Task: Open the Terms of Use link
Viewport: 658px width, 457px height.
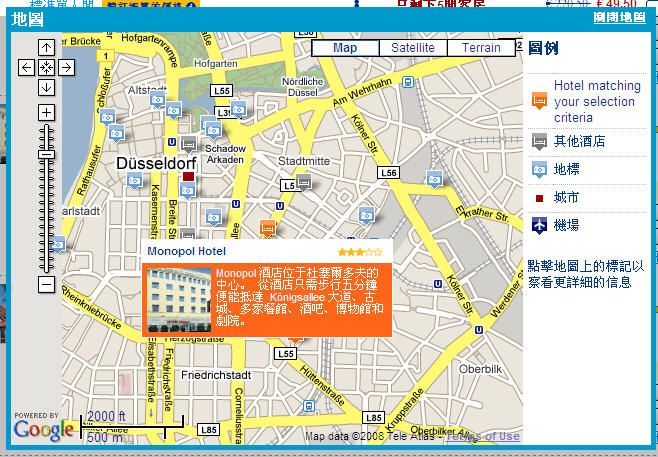Action: point(483,436)
